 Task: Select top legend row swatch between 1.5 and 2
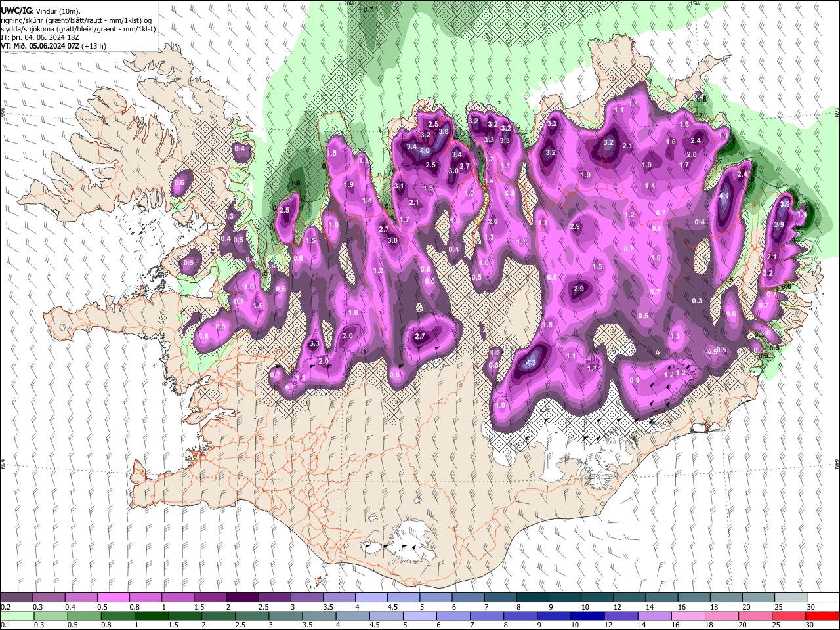(210, 598)
